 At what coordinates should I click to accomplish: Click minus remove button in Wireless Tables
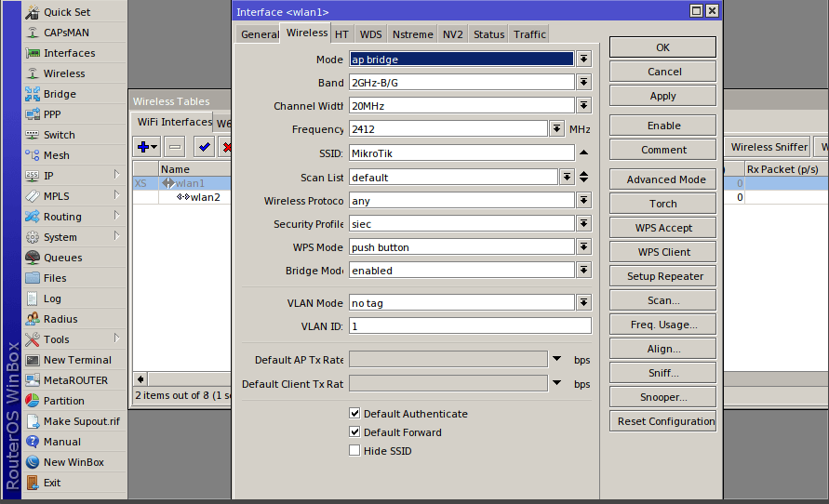[x=175, y=147]
